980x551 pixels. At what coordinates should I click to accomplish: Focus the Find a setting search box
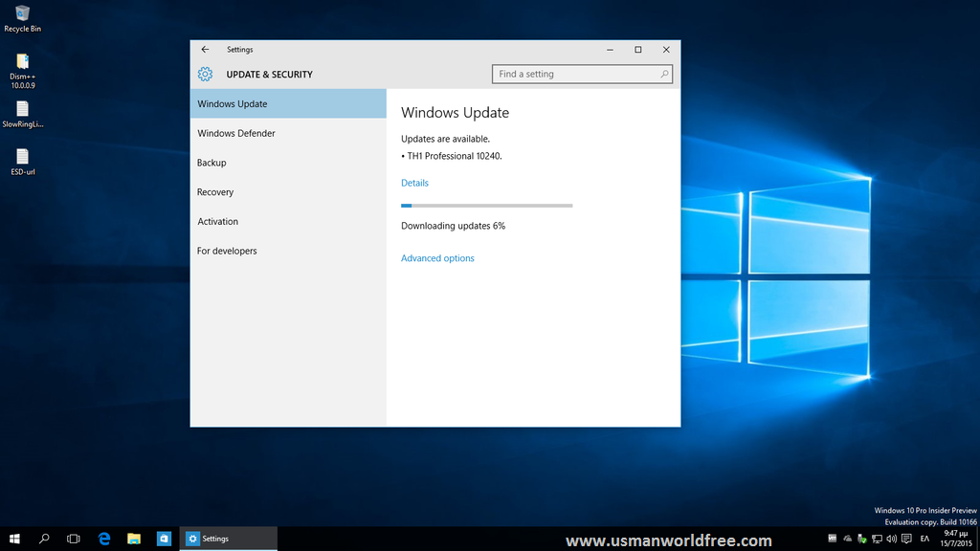582,75
